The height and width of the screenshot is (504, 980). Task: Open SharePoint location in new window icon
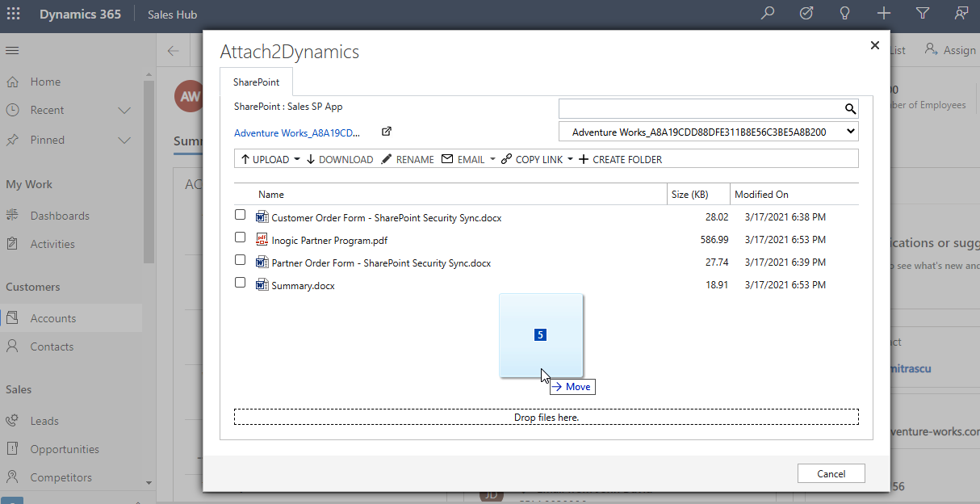click(x=387, y=132)
